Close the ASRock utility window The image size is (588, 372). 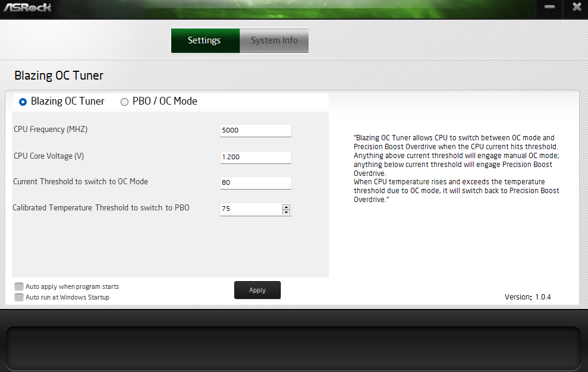576,8
